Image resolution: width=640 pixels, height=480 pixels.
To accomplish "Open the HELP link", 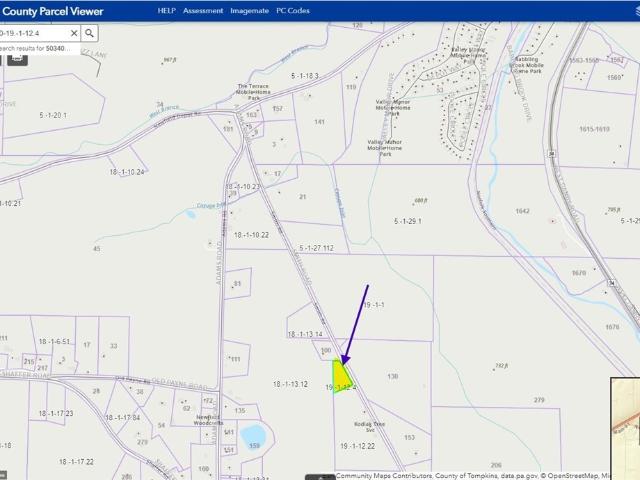I will point(167,11).
